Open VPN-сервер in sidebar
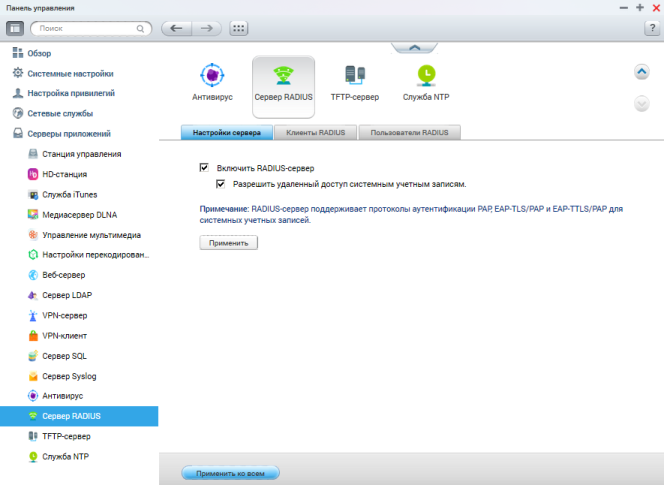 [57, 316]
